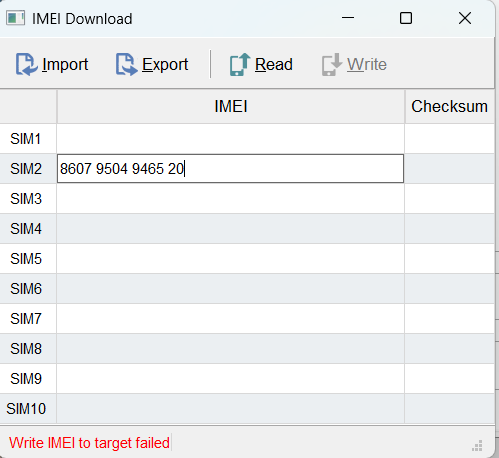Click the Read phone icon
Screen dimensions: 499x458
click(x=240, y=64)
